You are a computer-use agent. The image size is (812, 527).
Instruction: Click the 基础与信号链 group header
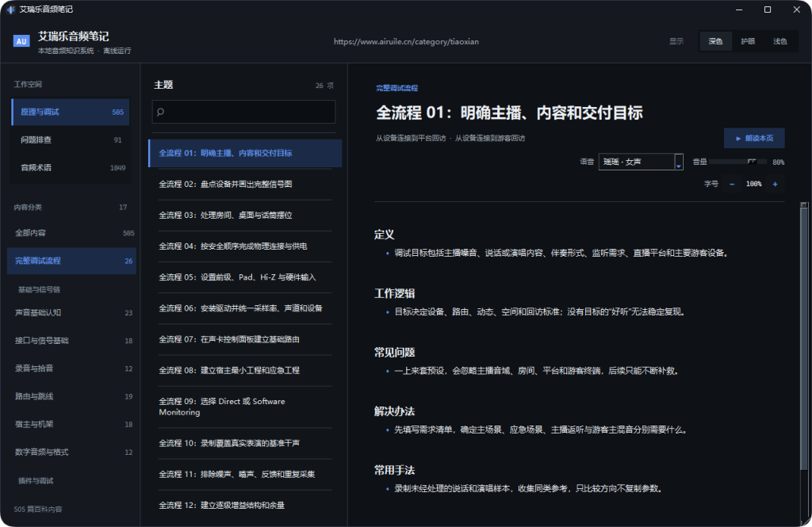click(x=40, y=290)
